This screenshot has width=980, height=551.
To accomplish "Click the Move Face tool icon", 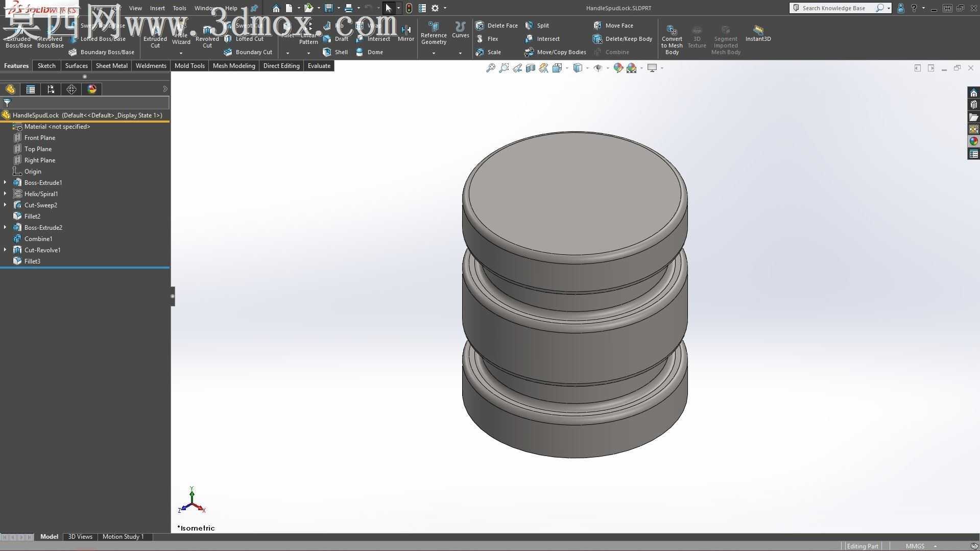I will [x=597, y=26].
